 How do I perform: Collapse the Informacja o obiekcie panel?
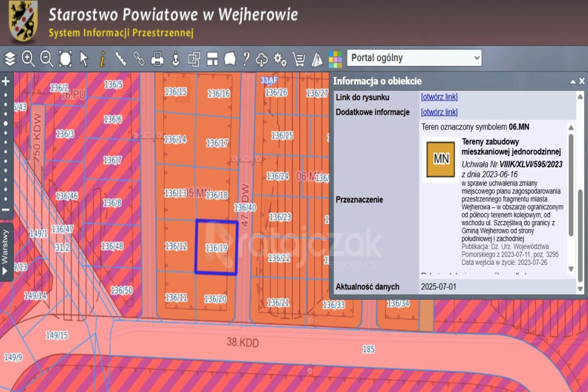(x=572, y=81)
